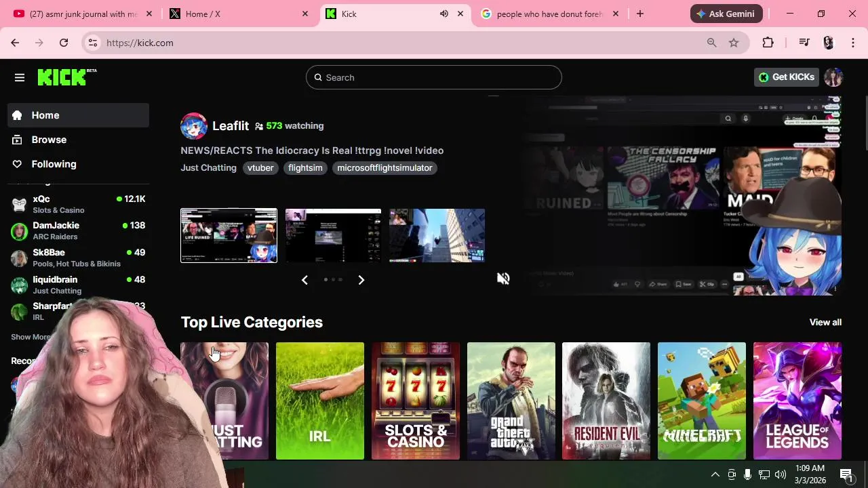Open the Resident Evil category card
Viewport: 868px width, 488px height.
[x=606, y=401]
